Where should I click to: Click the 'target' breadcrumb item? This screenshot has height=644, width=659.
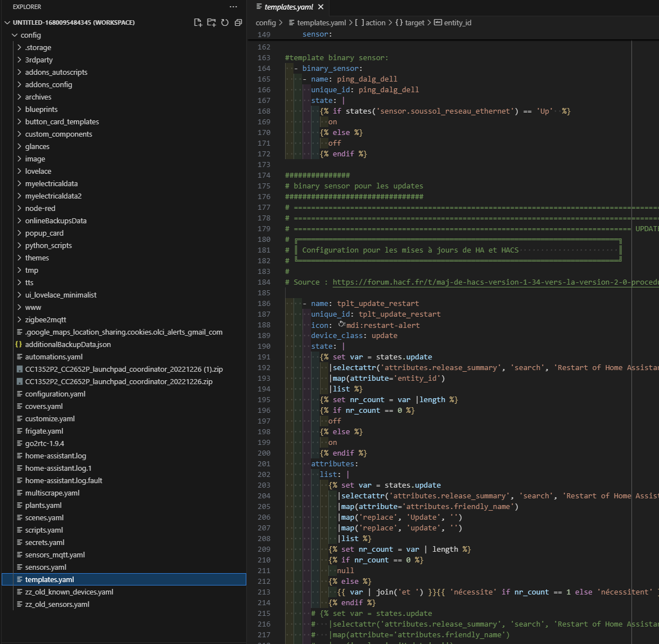414,22
